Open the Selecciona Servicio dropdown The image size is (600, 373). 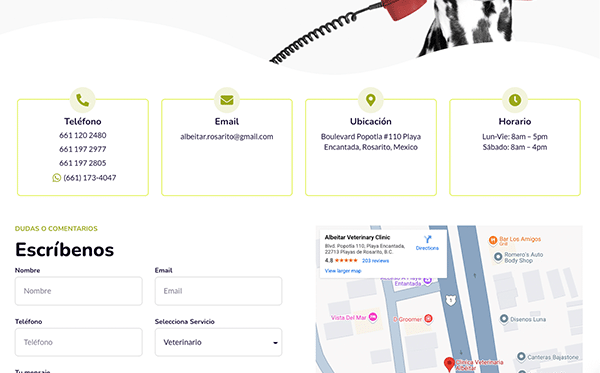pyautogui.click(x=218, y=342)
